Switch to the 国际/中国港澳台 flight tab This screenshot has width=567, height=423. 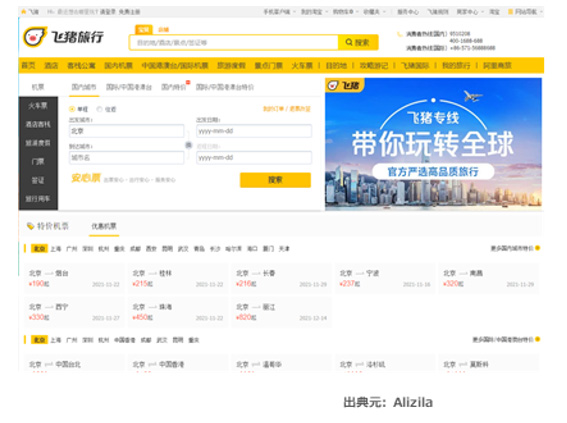tap(129, 87)
